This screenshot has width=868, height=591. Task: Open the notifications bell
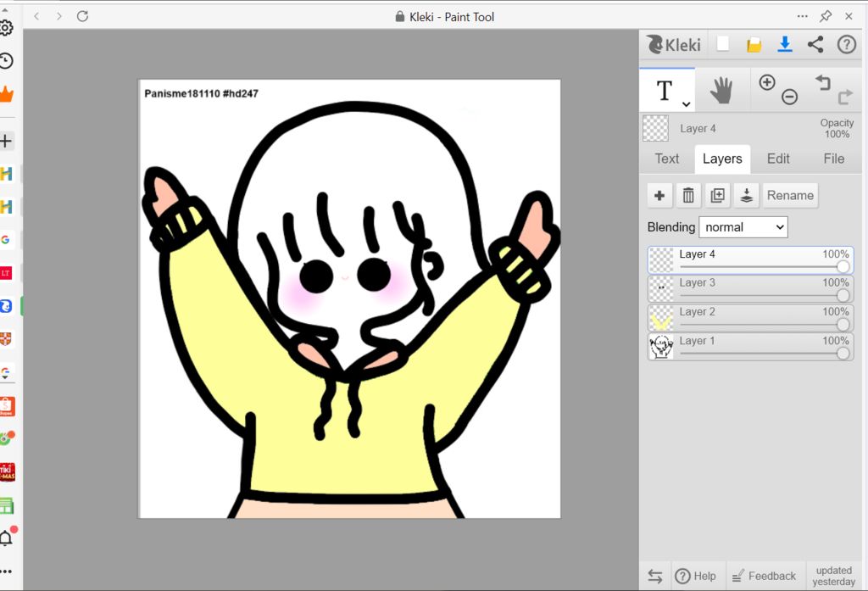point(7,537)
